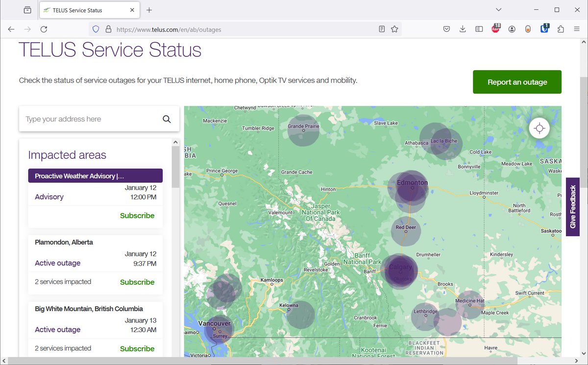Click the address search magnifier icon

click(167, 119)
